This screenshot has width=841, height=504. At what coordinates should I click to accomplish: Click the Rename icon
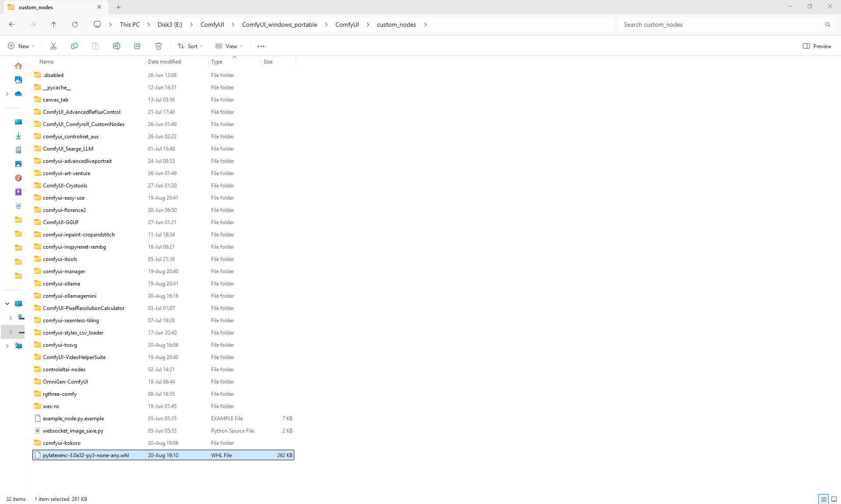click(x=117, y=46)
